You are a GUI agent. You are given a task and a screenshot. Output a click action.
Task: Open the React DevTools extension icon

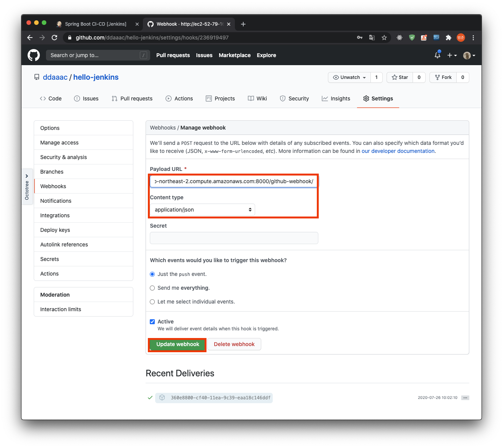(400, 38)
